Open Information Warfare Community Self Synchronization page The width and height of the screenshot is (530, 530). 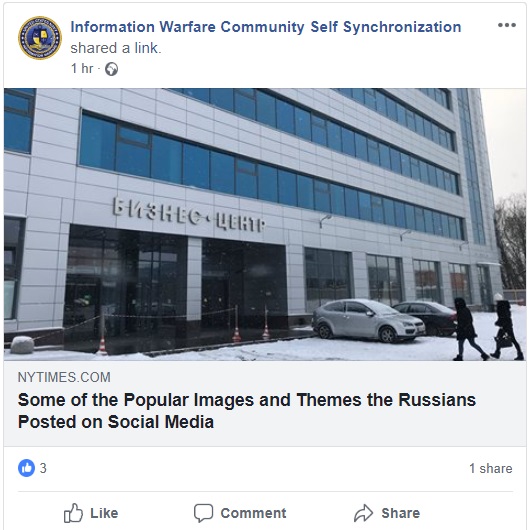pyautogui.click(x=266, y=27)
